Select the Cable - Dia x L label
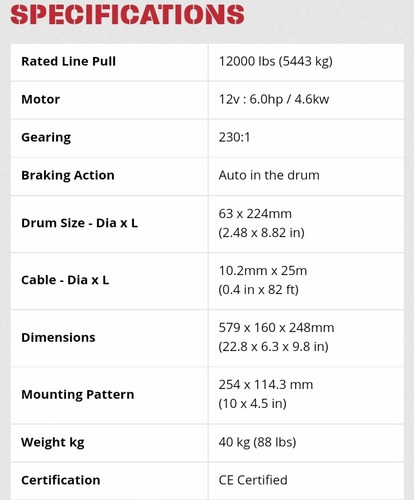 tap(65, 280)
